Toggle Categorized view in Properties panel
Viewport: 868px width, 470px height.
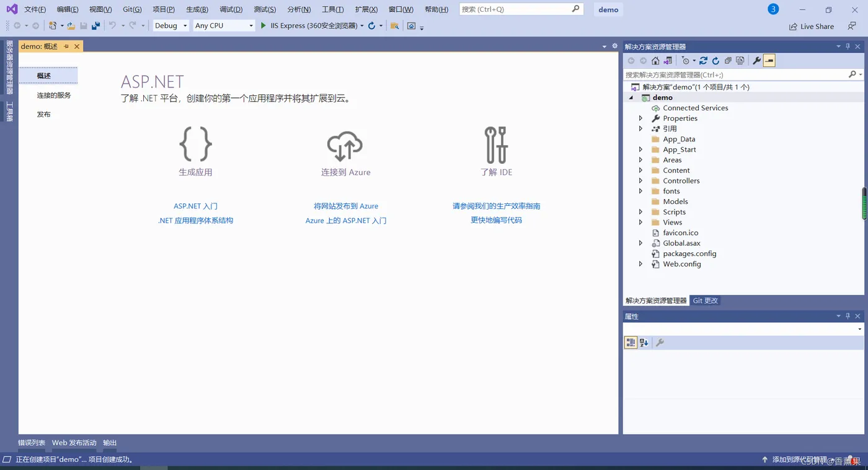pyautogui.click(x=631, y=342)
